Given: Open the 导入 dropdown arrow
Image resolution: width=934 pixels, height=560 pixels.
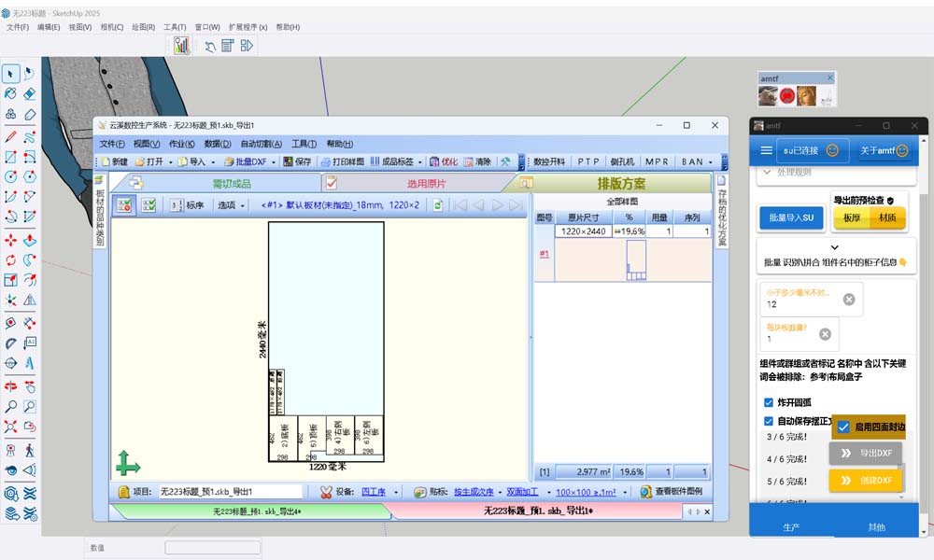Looking at the screenshot, I should [213, 161].
